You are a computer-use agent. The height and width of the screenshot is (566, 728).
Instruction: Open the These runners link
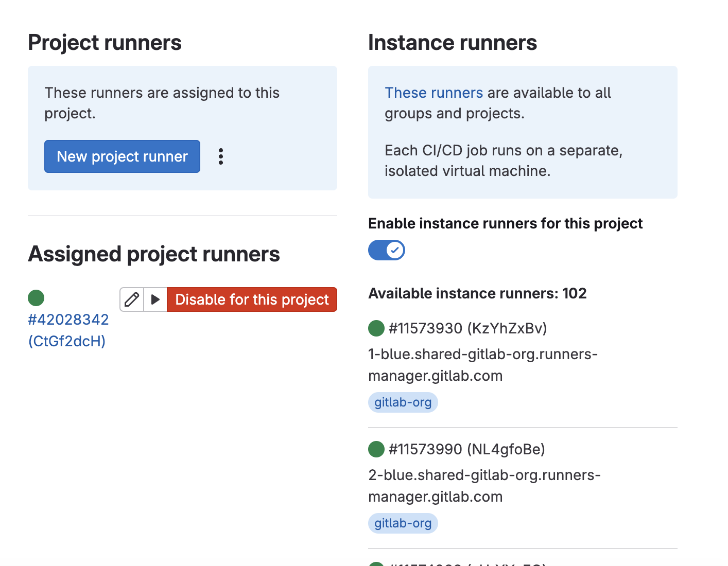tap(434, 93)
